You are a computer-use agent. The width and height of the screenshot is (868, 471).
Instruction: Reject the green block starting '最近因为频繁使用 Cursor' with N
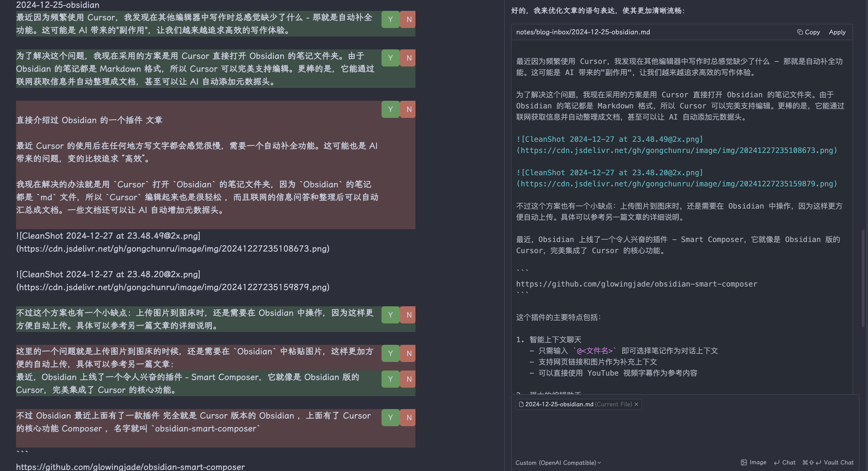(408, 19)
